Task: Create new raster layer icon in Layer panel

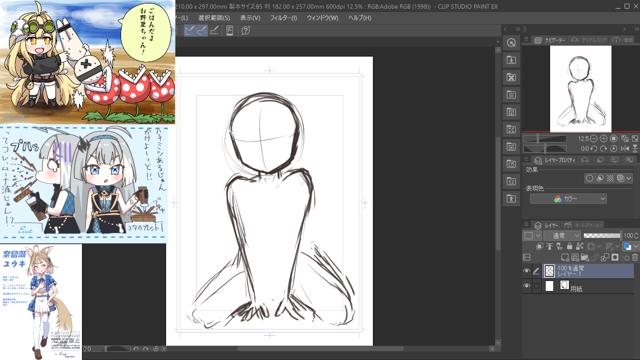Action: (x=565, y=258)
